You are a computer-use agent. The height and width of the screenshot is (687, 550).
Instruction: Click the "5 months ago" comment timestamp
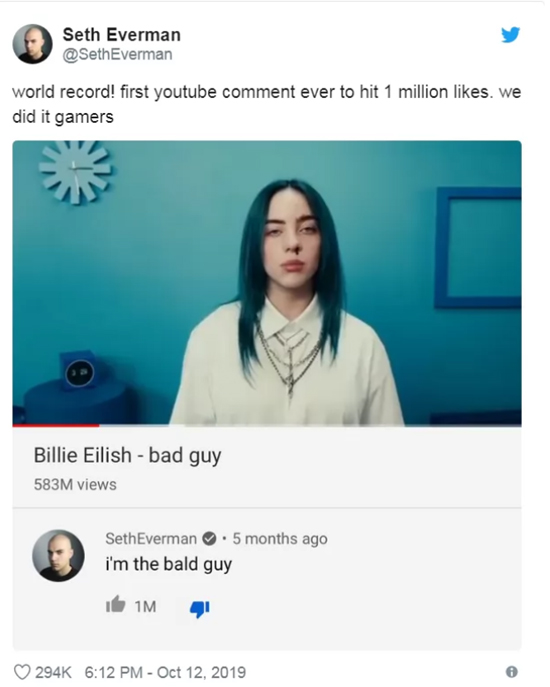(x=280, y=538)
